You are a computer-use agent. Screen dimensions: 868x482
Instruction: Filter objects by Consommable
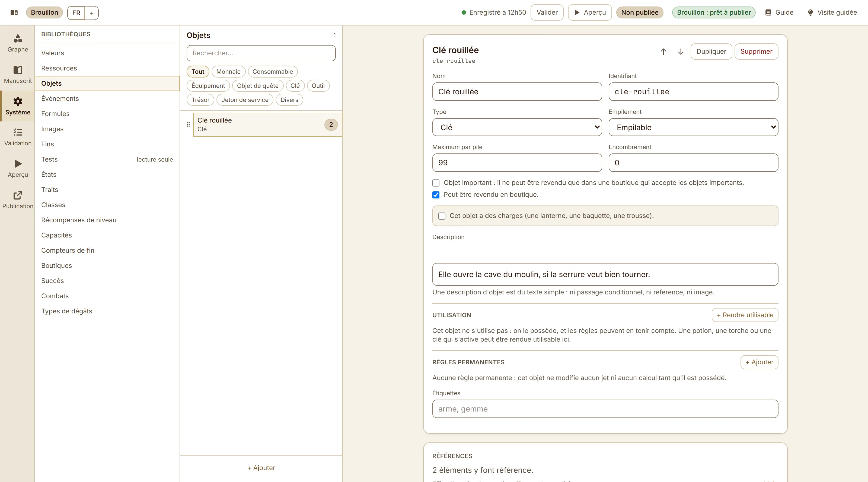pos(273,71)
